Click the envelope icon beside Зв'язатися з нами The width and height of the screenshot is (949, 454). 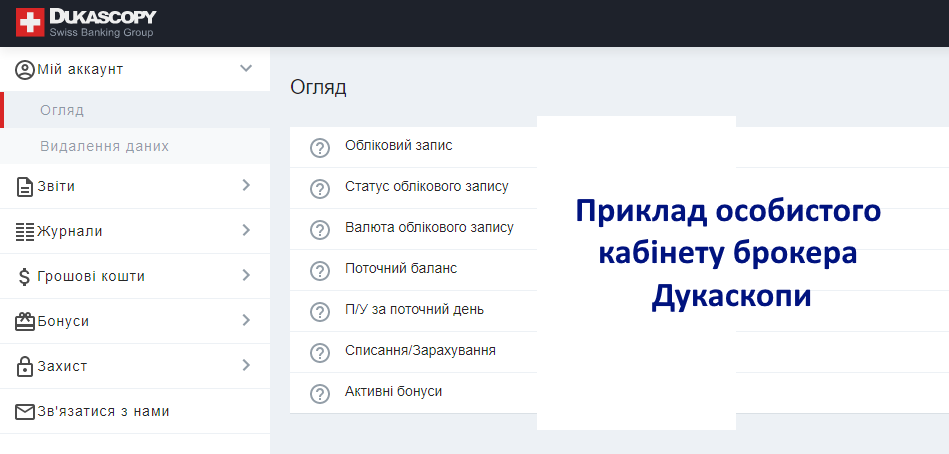click(x=25, y=412)
